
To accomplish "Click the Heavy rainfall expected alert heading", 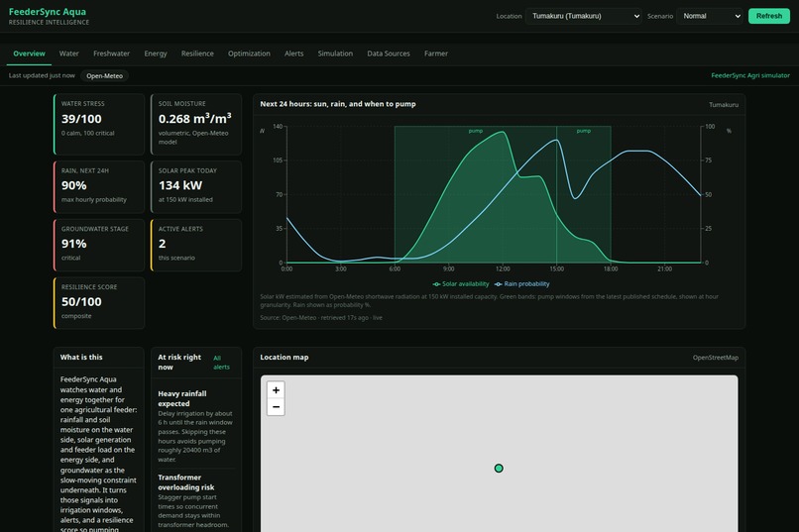I will [182, 398].
